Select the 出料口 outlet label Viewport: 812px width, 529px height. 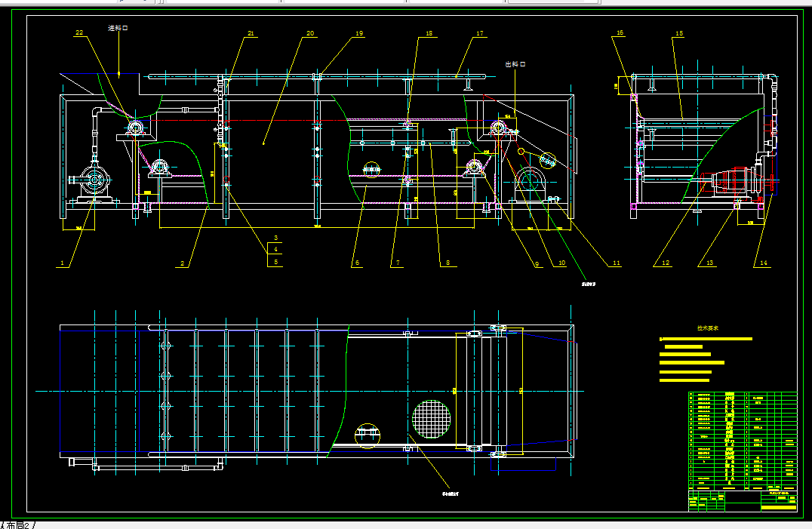pyautogui.click(x=515, y=64)
